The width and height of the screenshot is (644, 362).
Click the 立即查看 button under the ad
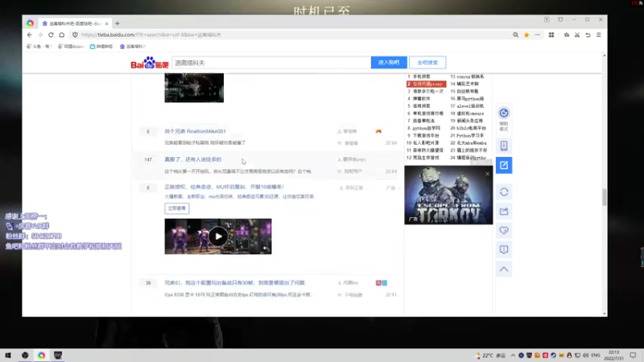[x=177, y=208]
